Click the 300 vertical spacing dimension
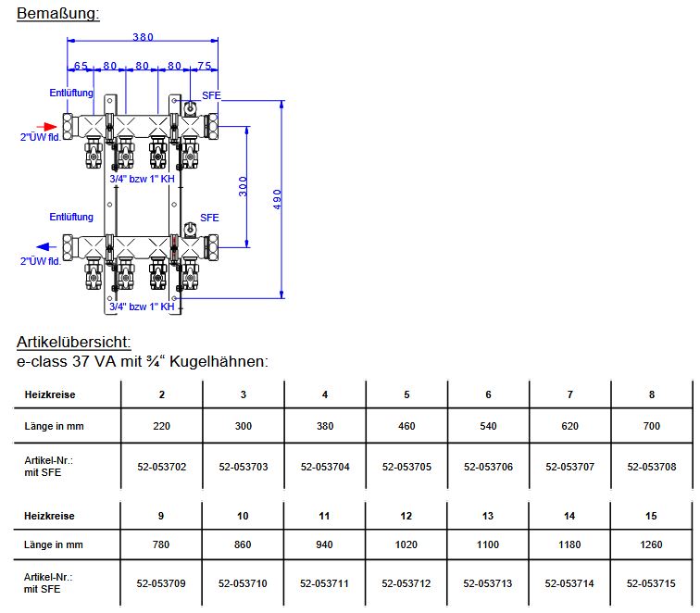This screenshot has width=700, height=613. click(242, 185)
